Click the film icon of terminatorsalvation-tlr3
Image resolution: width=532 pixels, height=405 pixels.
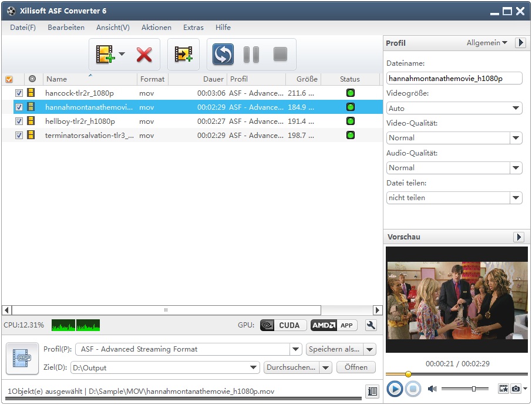31,135
